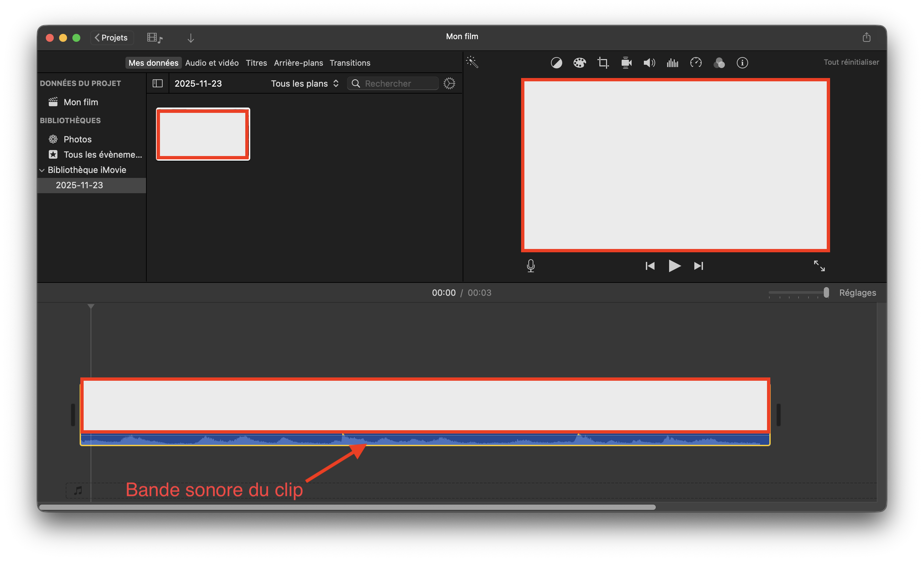924x561 pixels.
Task: Click Tout réinitialiser button
Action: tap(851, 62)
